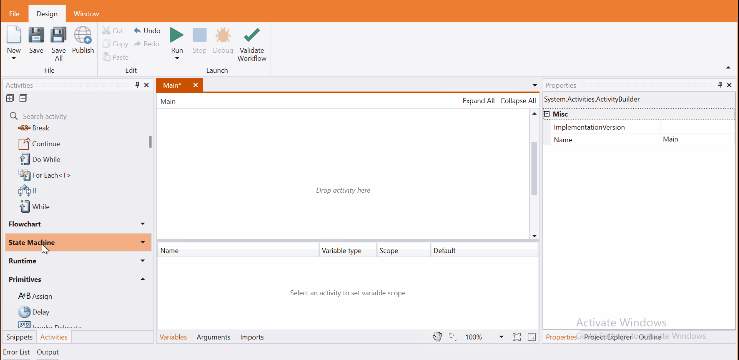This screenshot has width=739, height=360.
Task: Click the Redo arrow icon
Action: [137, 44]
